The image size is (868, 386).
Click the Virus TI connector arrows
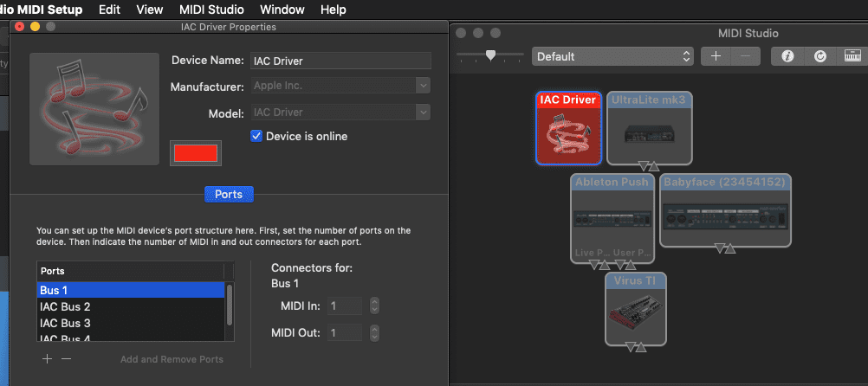tap(636, 347)
